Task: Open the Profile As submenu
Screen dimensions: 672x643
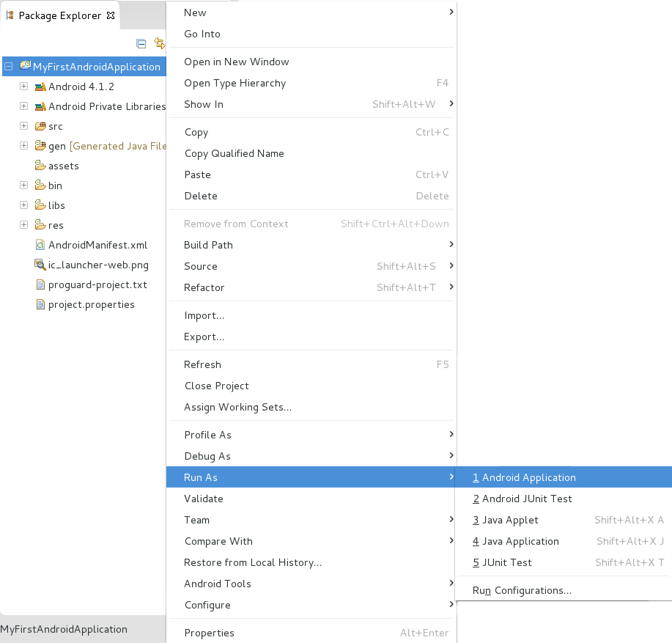Action: [x=311, y=435]
